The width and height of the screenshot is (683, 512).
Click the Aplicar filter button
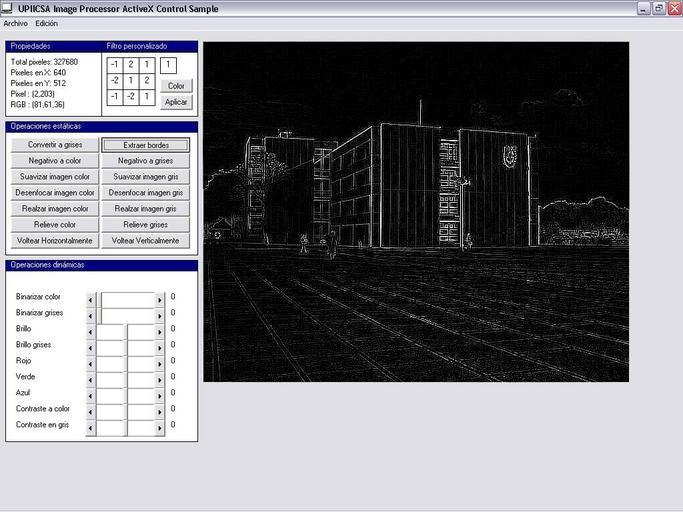pyautogui.click(x=176, y=102)
